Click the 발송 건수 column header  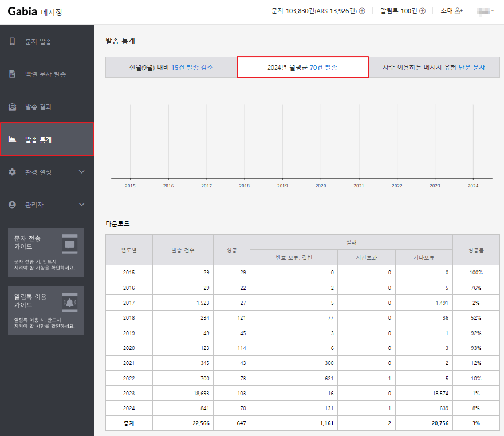183,250
